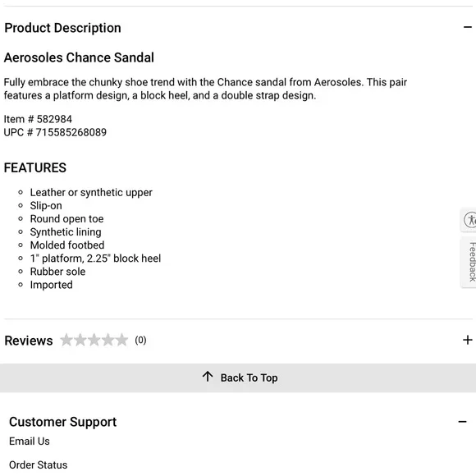Click the Back To Top up arrow

coord(208,377)
